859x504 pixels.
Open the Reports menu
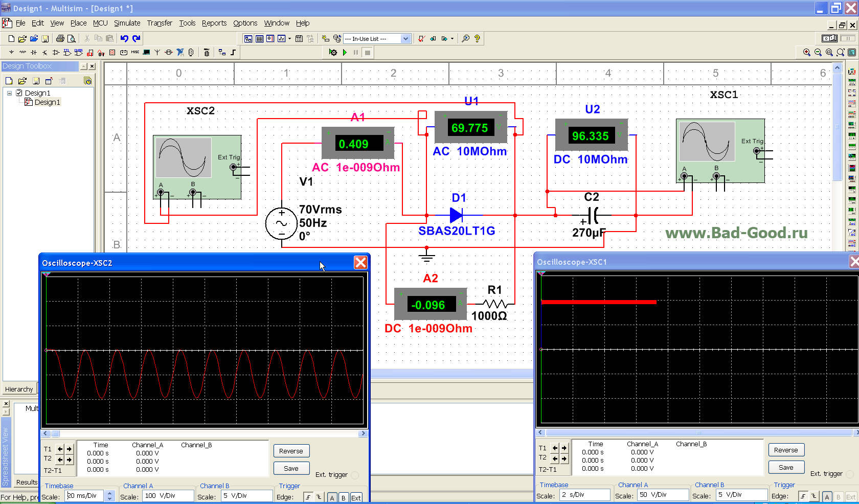214,23
